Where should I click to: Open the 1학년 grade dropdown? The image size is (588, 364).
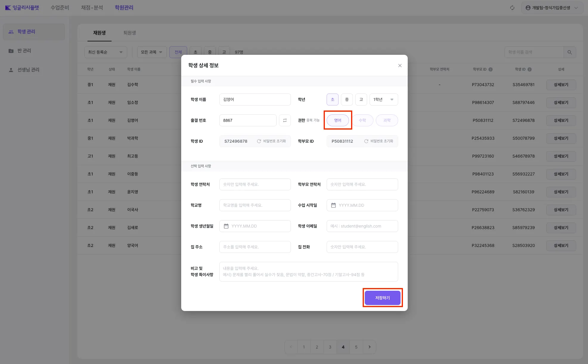[x=384, y=99]
